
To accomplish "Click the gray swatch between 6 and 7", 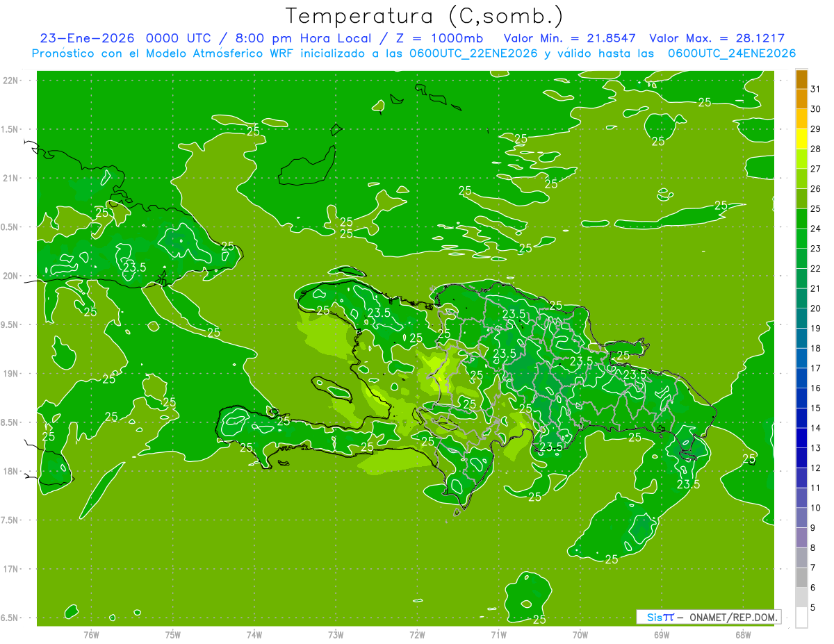I will pos(801,578).
